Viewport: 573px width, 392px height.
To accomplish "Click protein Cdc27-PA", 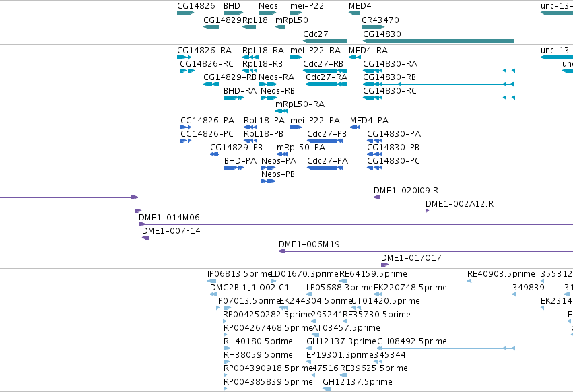I will pos(327,161).
